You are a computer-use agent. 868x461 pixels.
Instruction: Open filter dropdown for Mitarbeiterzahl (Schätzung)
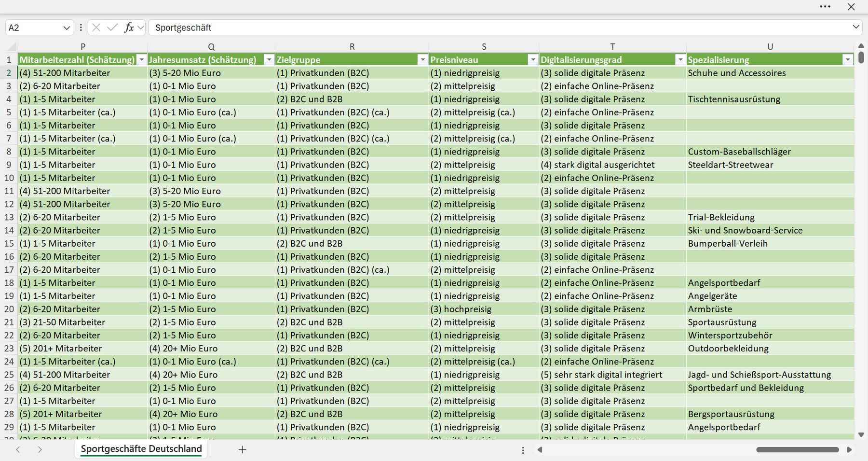coord(142,60)
